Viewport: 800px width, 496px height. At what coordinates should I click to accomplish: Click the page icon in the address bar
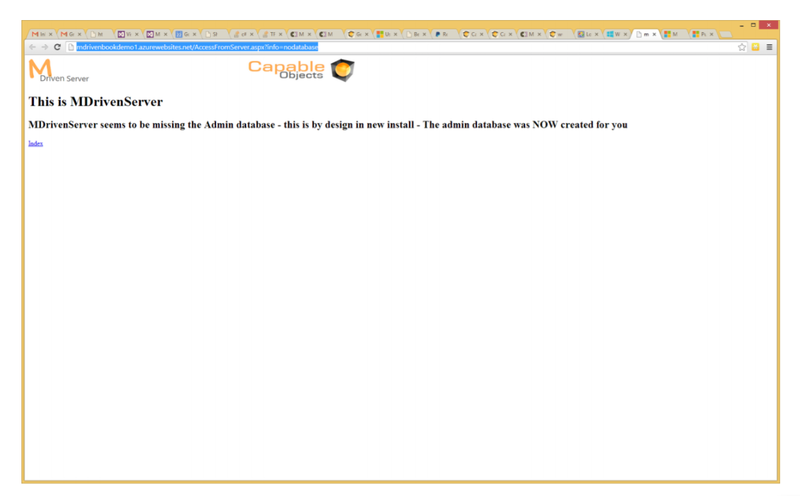coord(71,47)
